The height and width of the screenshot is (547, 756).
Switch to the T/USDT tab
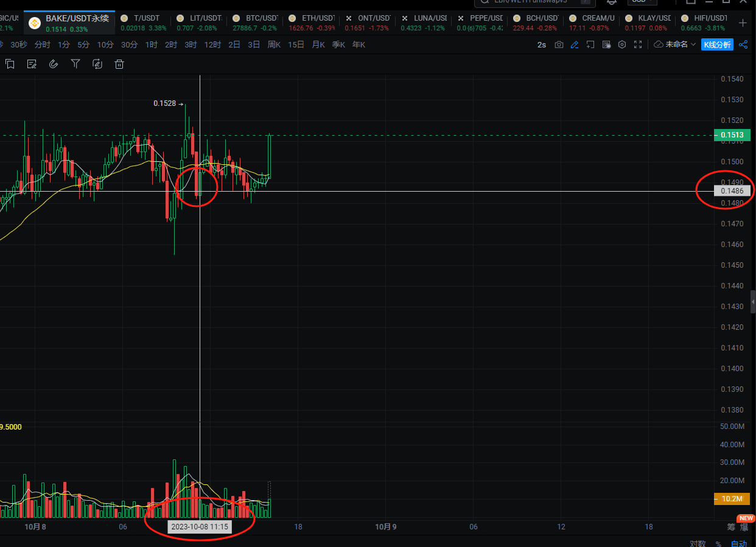coord(142,23)
